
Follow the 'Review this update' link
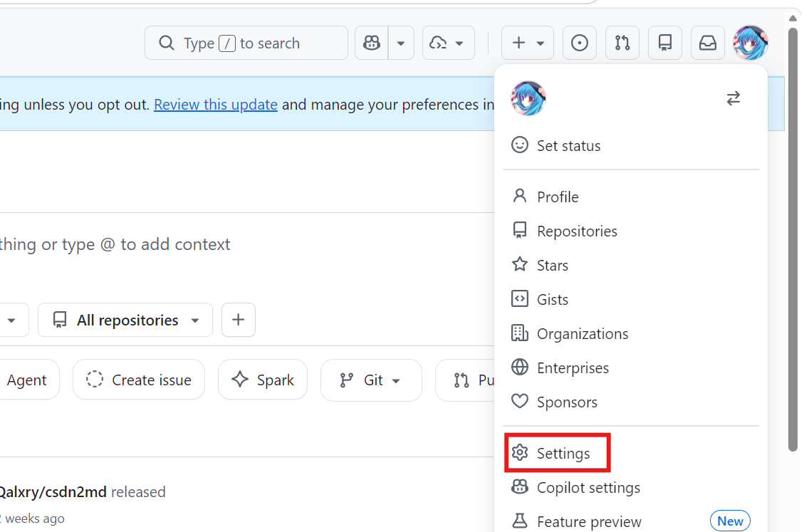(215, 105)
